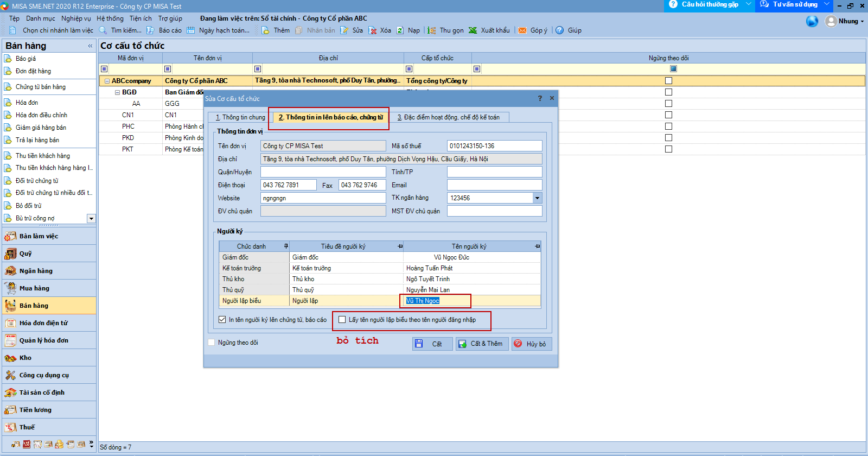The image size is (868, 456).
Task: Expand the arrow beside Câu hỏi thường gặp
Action: click(x=749, y=4)
